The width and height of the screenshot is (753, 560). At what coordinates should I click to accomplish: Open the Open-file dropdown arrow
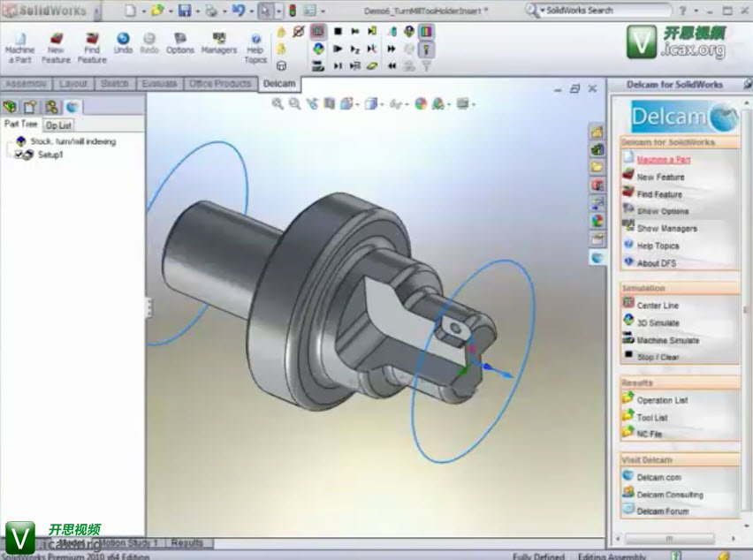click(x=171, y=11)
